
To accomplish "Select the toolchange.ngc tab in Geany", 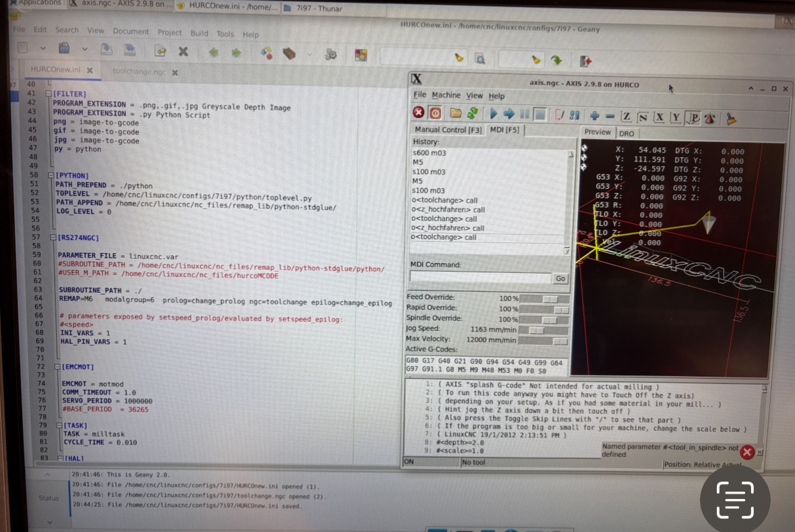I will [x=139, y=71].
